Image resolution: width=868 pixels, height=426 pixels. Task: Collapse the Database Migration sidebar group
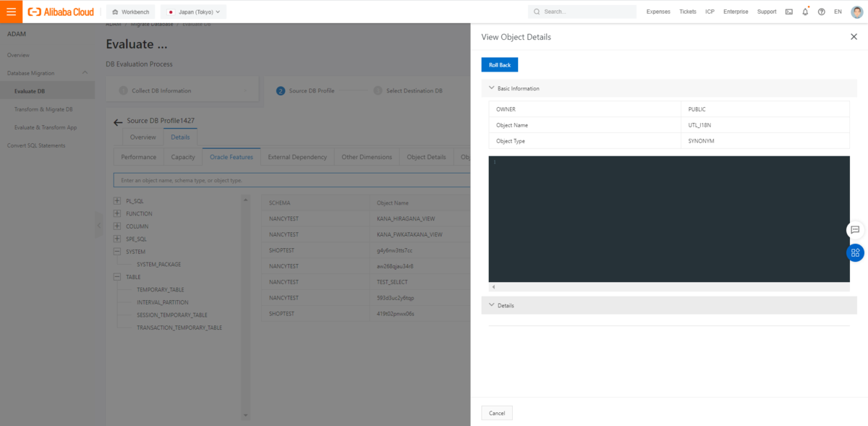85,73
